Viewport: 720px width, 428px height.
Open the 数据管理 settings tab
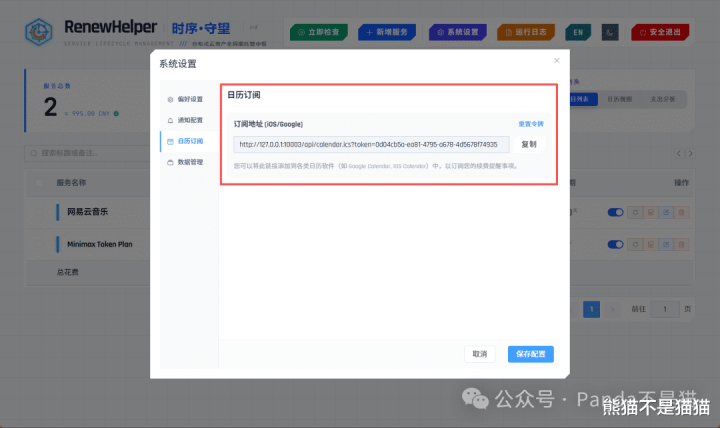coord(189,162)
